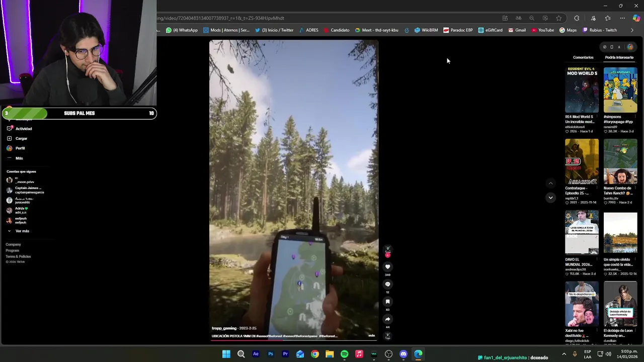
Task: Open comments with the speech bubble icon
Action: [x=387, y=284]
